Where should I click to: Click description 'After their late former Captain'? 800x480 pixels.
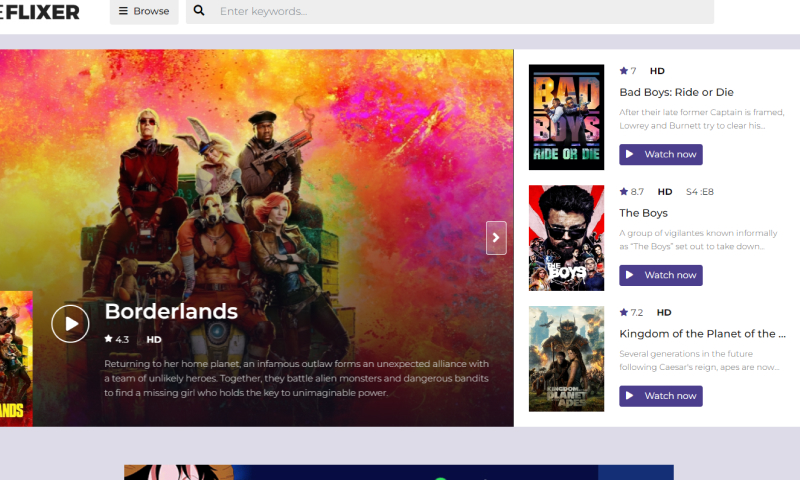(x=702, y=119)
